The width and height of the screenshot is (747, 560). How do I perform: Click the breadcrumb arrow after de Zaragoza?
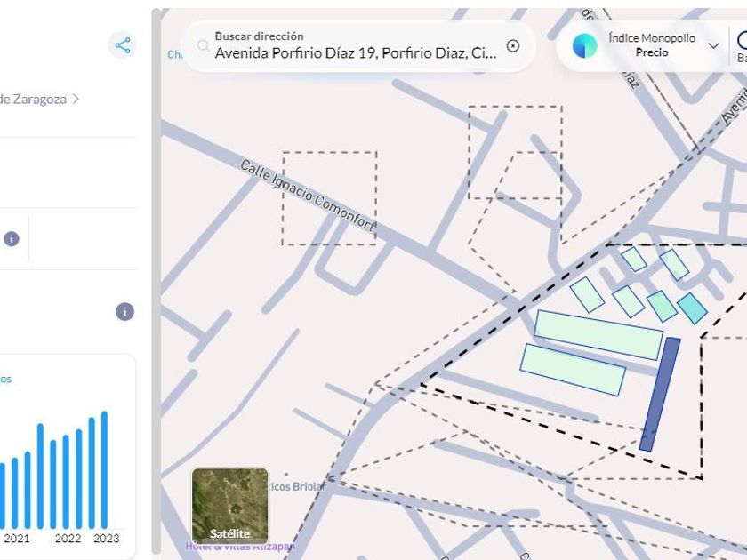(76, 100)
